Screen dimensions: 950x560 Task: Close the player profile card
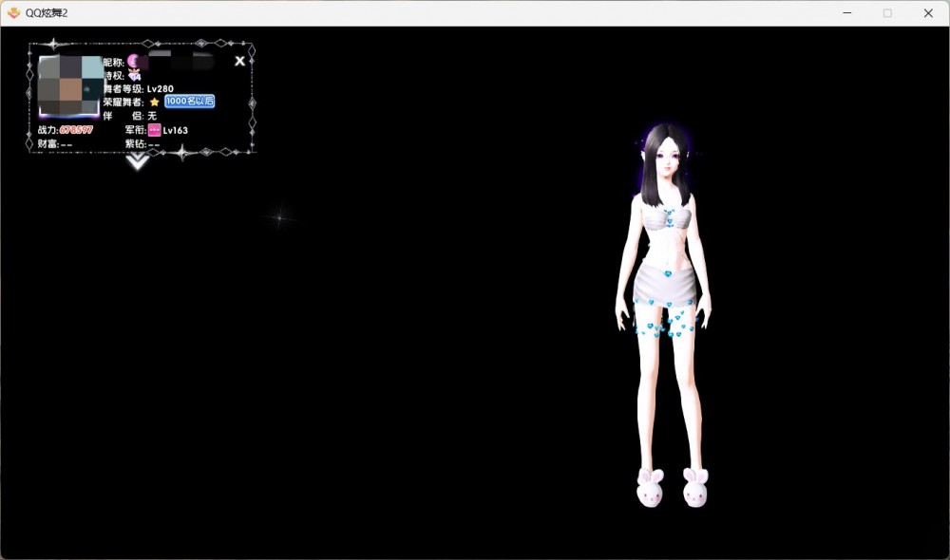pos(239,61)
